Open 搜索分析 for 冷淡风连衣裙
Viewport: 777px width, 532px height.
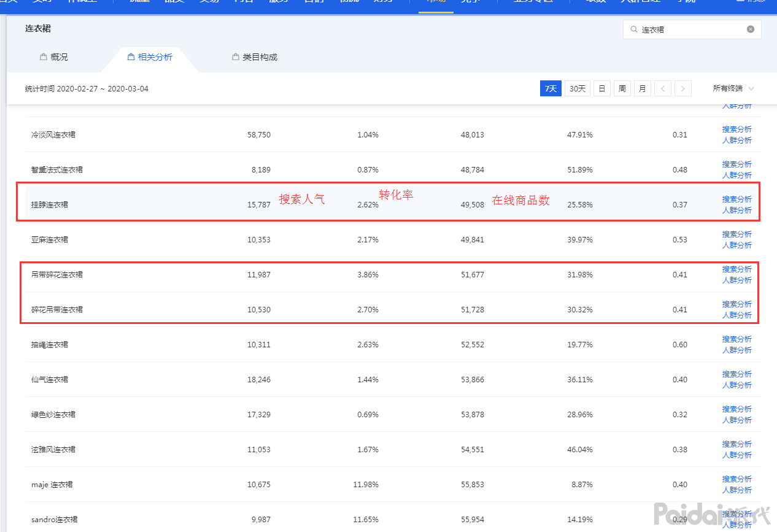click(736, 129)
